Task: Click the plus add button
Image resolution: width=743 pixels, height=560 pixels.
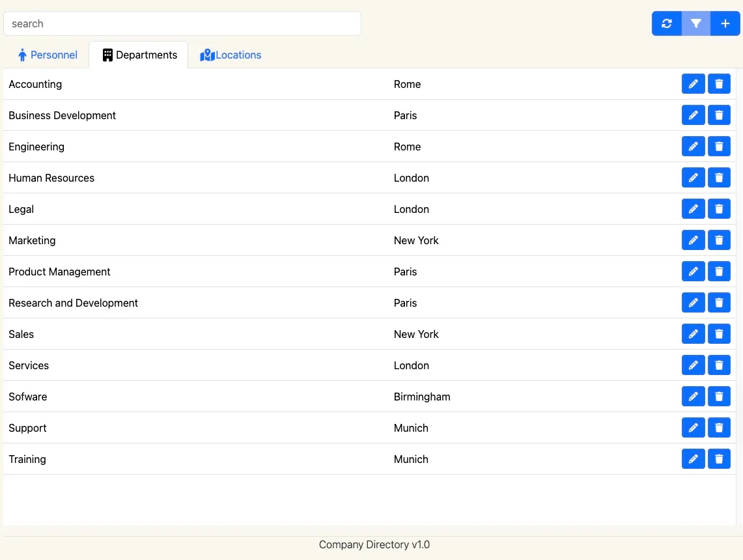Action: click(725, 23)
